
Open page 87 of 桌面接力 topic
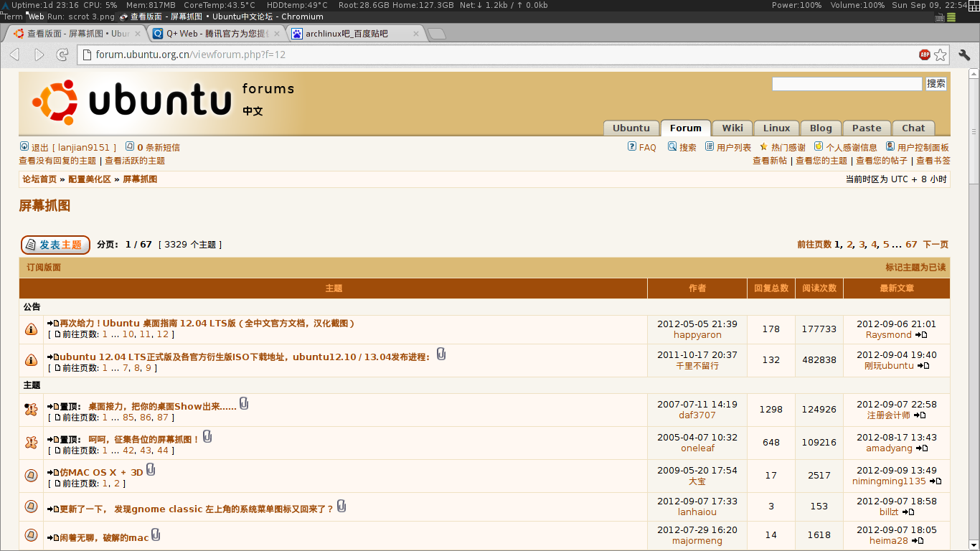163,418
